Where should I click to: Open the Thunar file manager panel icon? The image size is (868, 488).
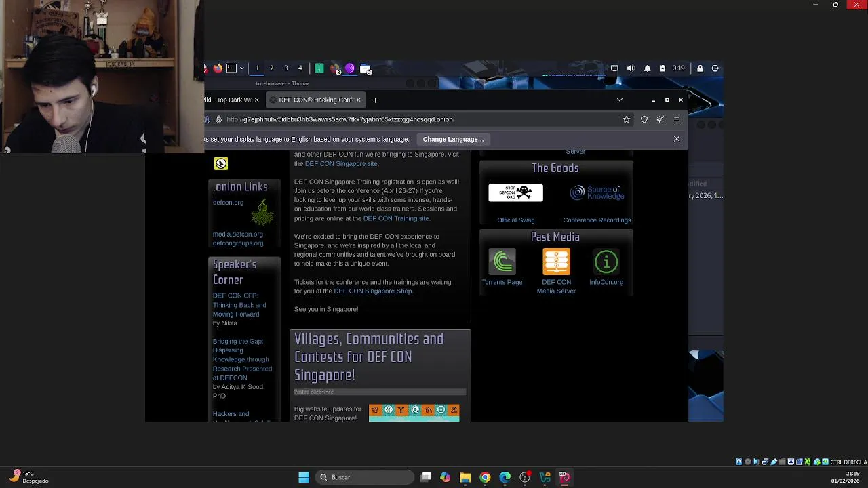[x=366, y=68]
